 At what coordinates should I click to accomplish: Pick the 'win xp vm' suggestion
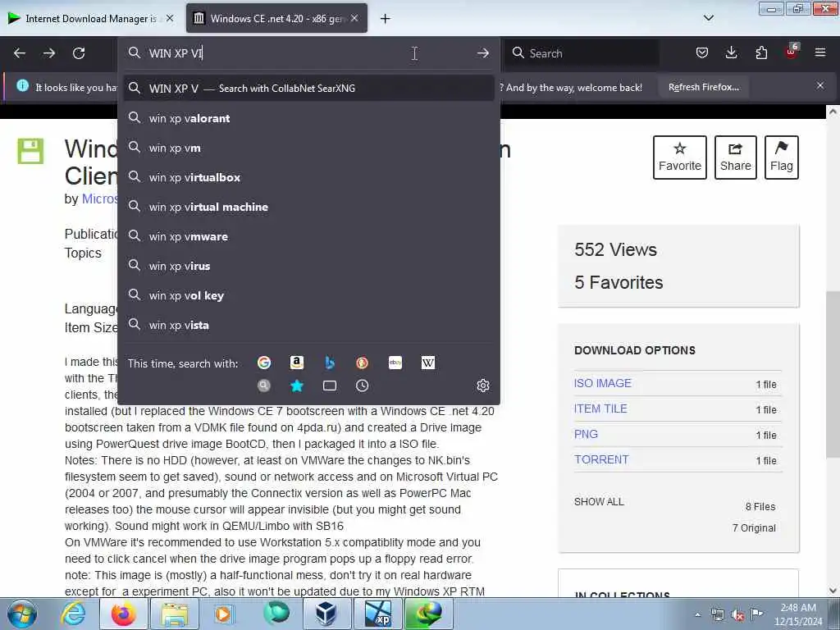point(308,148)
